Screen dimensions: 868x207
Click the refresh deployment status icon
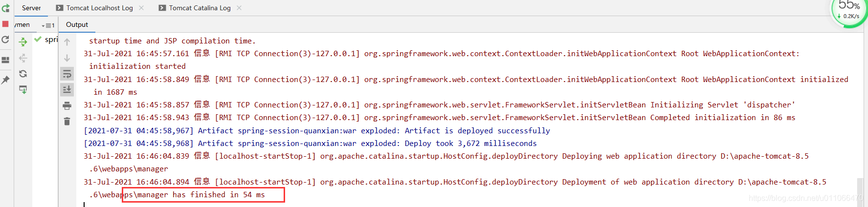tap(23, 74)
